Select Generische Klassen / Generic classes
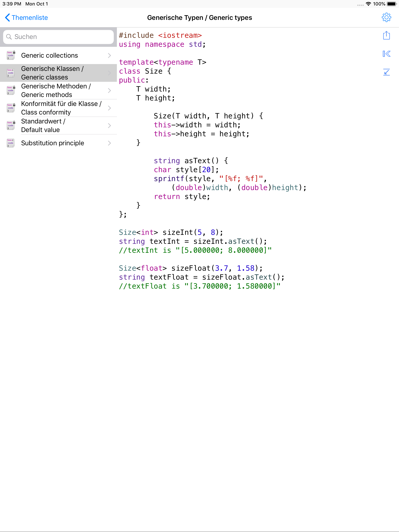This screenshot has width=399, height=532. pos(58,73)
